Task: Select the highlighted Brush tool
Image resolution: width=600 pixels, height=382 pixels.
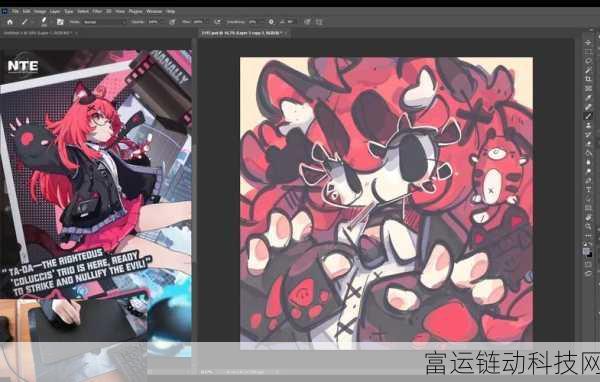Action: 589,116
